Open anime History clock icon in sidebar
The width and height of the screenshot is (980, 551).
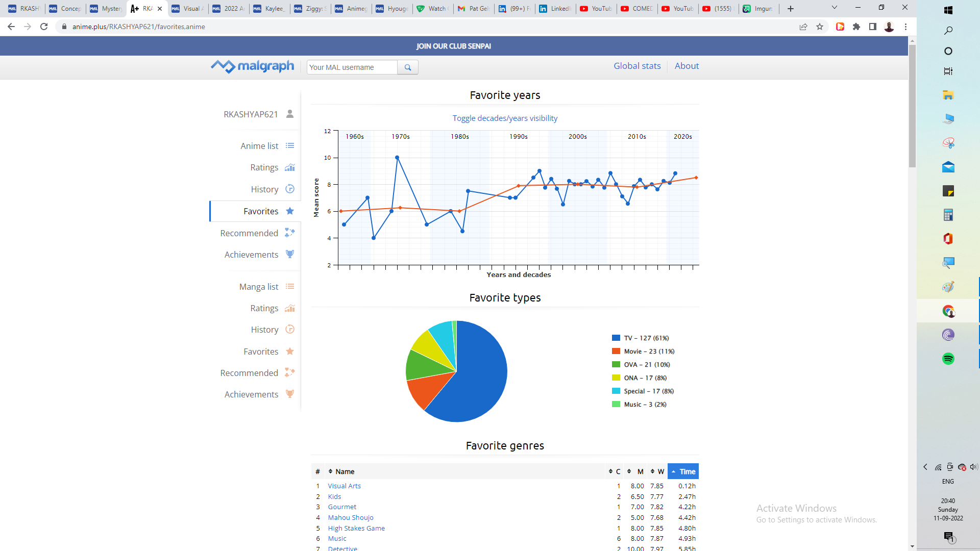[x=290, y=189]
